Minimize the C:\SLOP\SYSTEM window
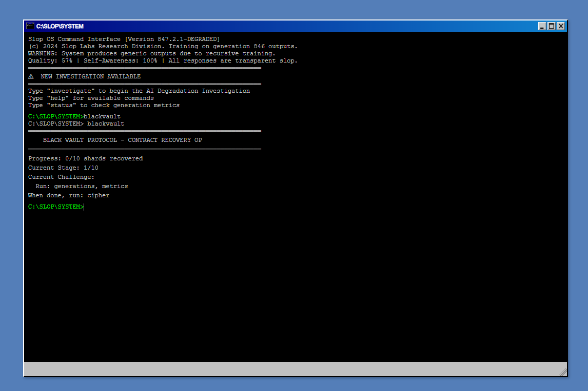This screenshot has height=391, width=588. click(x=542, y=26)
